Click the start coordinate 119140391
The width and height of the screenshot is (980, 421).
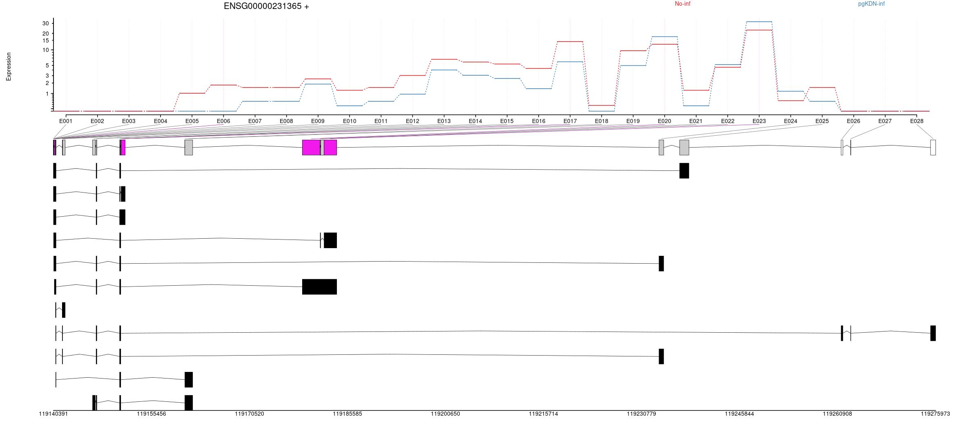53,414
